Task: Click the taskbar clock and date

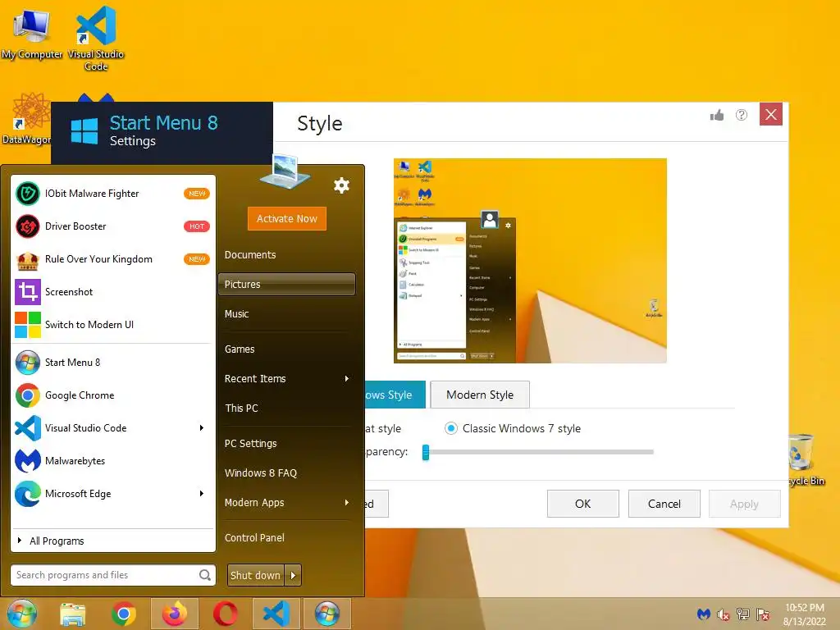Action: (x=805, y=614)
